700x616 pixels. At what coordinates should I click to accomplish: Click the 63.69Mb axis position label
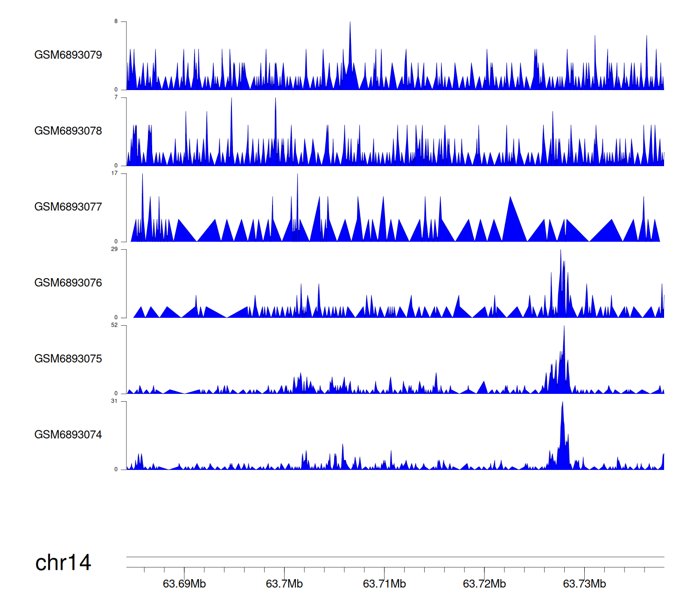point(184,584)
